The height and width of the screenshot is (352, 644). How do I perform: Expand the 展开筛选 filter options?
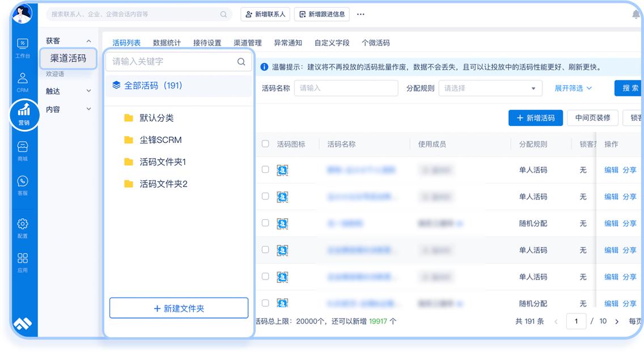(573, 88)
